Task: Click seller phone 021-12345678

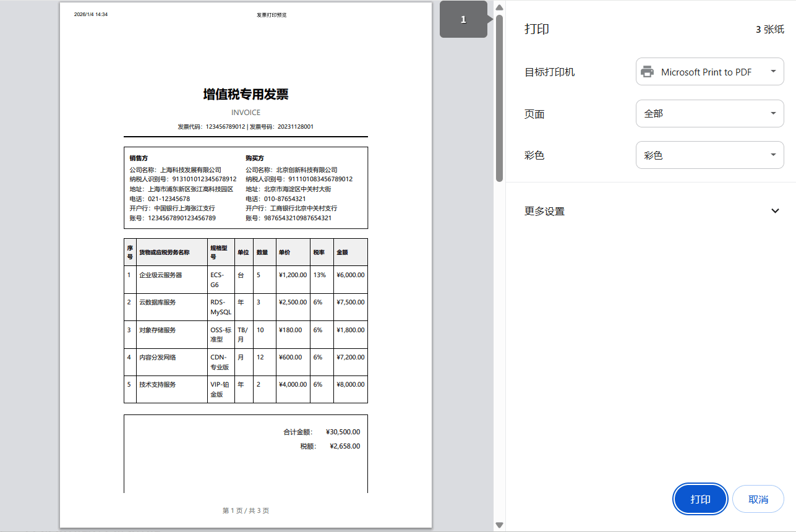Action: point(169,199)
